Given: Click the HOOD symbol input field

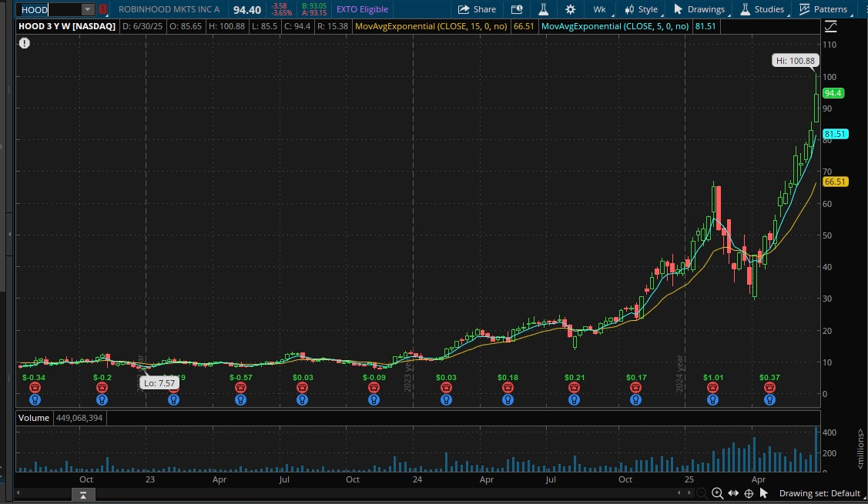Looking at the screenshot, I should coord(49,9).
